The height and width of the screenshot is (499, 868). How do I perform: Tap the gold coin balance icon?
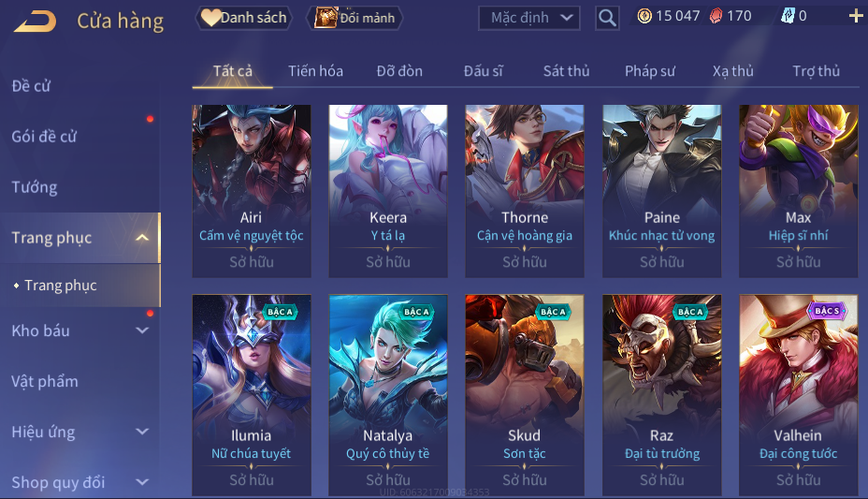click(644, 16)
